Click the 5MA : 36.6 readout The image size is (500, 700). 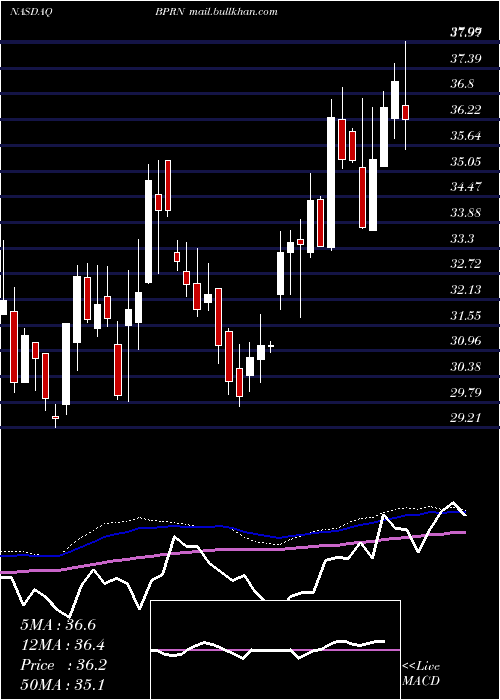58,625
